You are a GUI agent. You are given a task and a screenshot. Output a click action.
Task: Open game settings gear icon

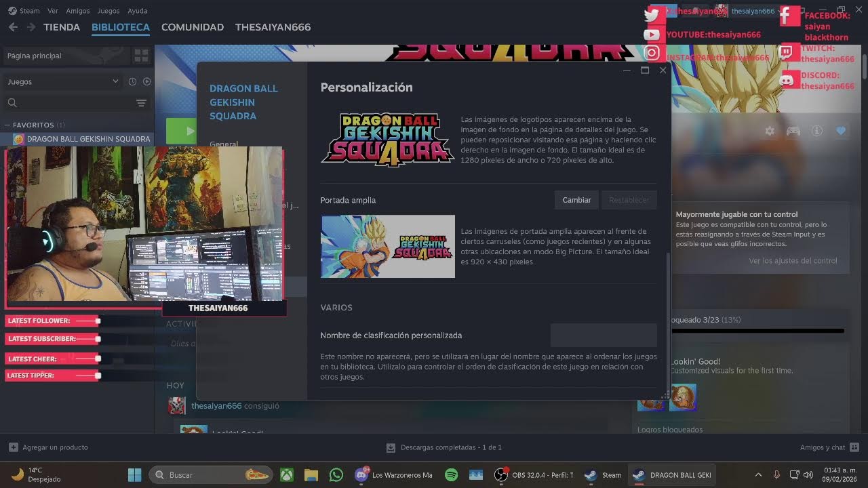(x=770, y=131)
